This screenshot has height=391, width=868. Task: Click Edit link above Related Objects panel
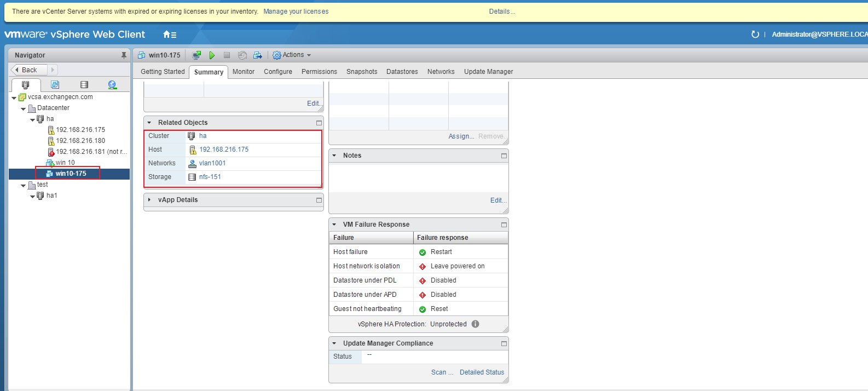314,104
